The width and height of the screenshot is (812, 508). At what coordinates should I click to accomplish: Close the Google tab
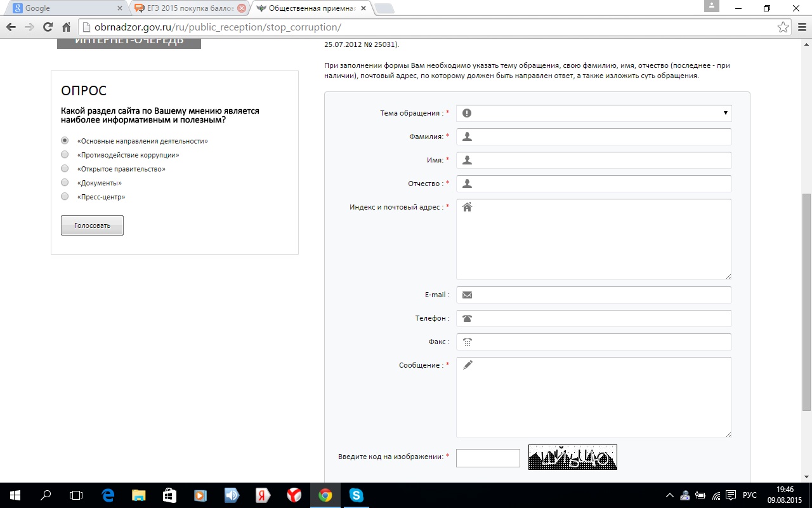(120, 9)
